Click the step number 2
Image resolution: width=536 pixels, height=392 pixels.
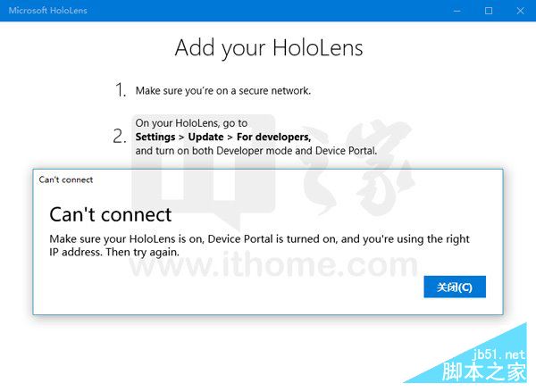click(x=120, y=137)
